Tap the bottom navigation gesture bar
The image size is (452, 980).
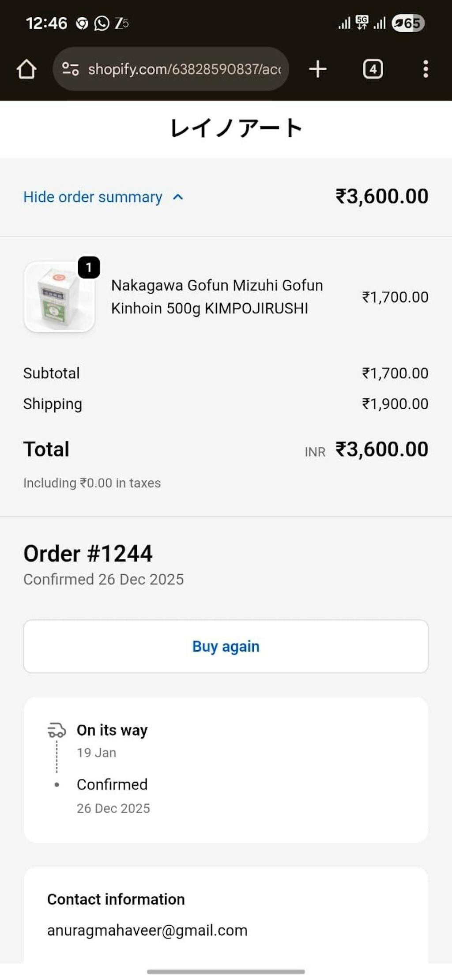click(x=226, y=972)
